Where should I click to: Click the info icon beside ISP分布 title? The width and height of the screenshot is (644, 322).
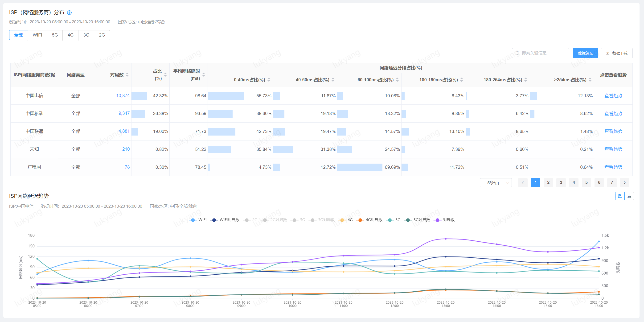pos(70,12)
